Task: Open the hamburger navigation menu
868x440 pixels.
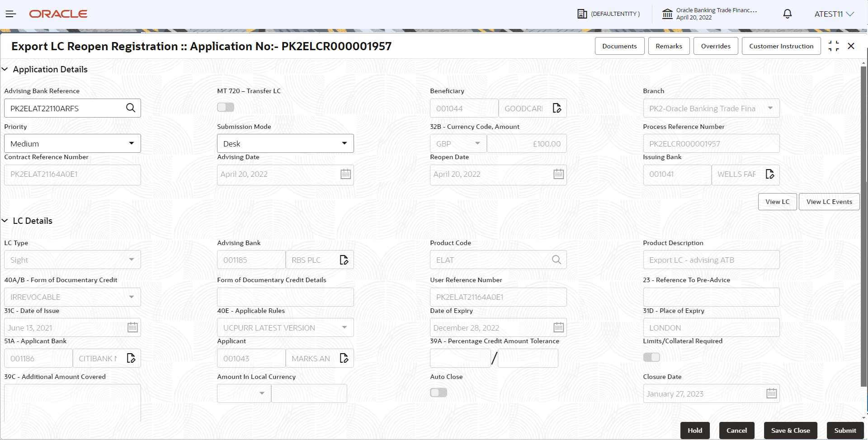Action: pos(11,14)
